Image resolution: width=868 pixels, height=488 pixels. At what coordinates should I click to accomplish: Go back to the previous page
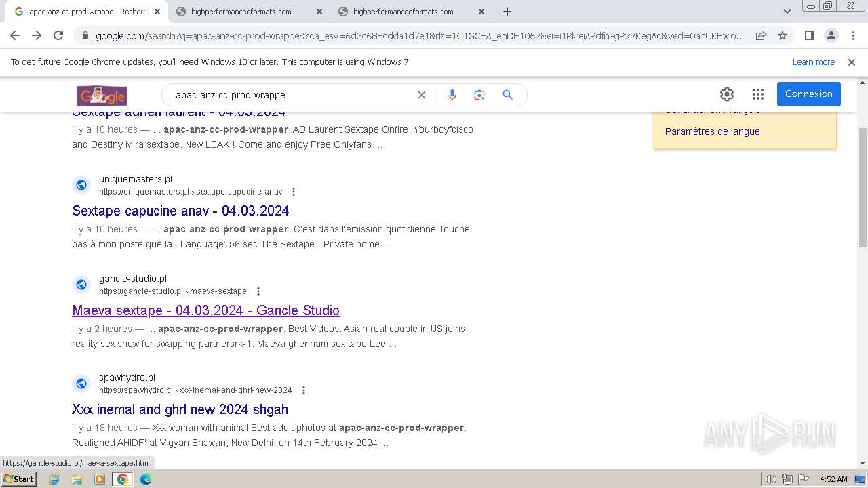[15, 35]
